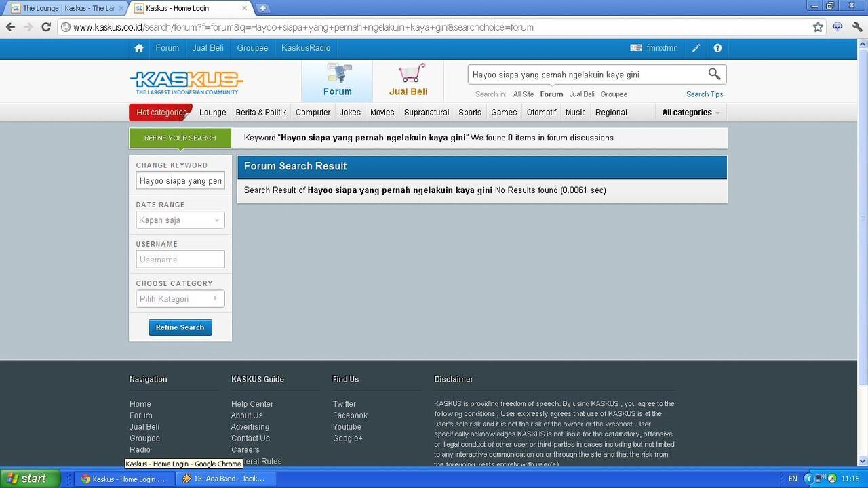Open the Computer category
This screenshot has height=488, width=868.
tap(313, 113)
